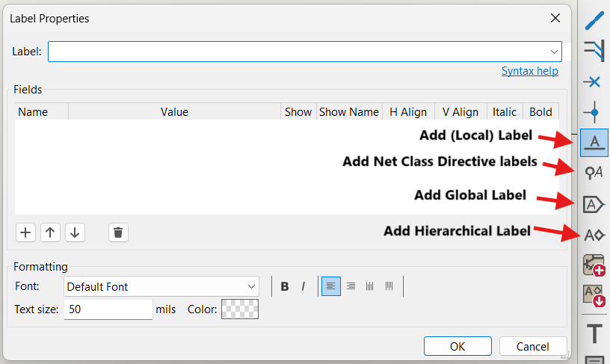This screenshot has height=364, width=610.
Task: Toggle italic text formatting
Action: 304,286
